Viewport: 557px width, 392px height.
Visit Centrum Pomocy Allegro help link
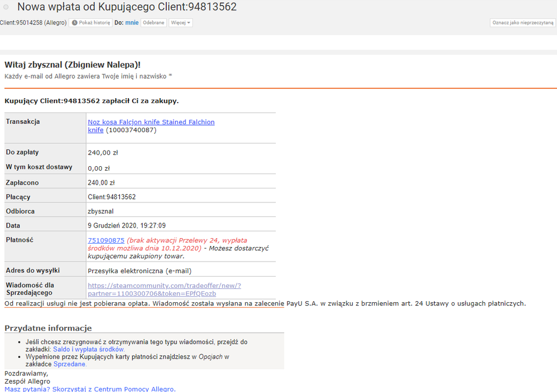[x=89, y=389]
